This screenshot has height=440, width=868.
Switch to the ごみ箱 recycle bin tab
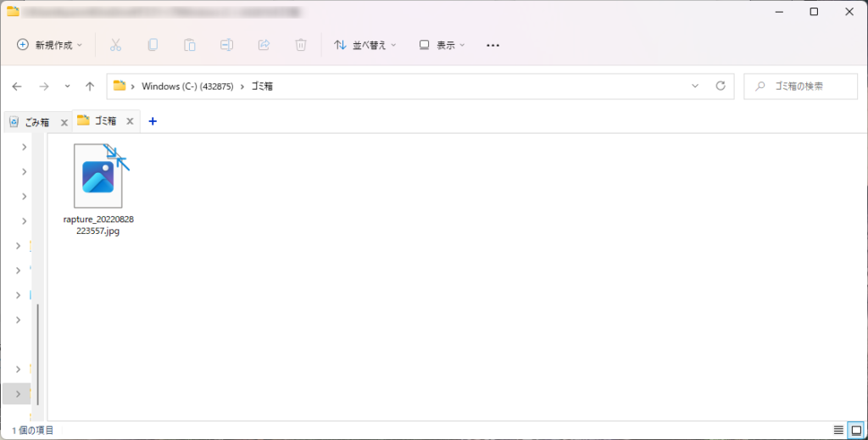coord(36,122)
